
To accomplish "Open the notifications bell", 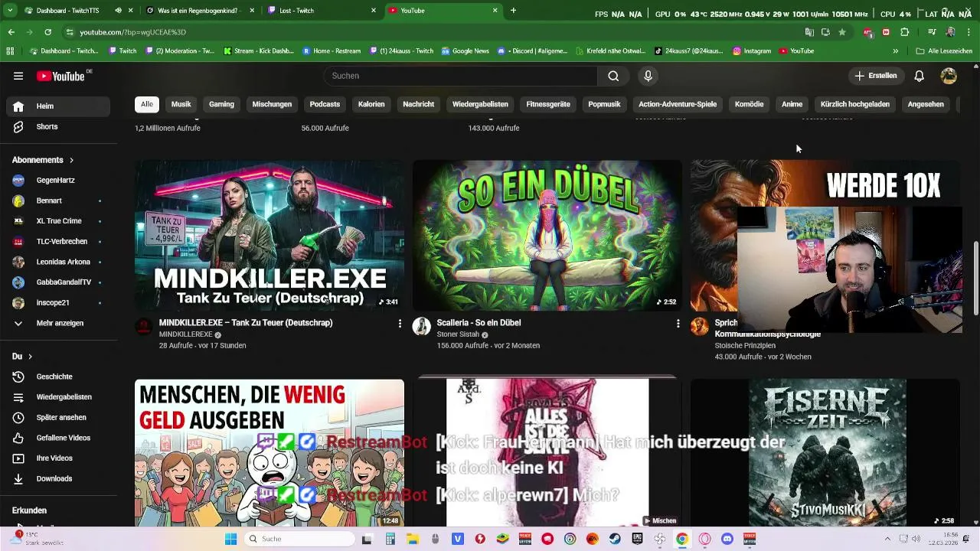I will point(919,76).
